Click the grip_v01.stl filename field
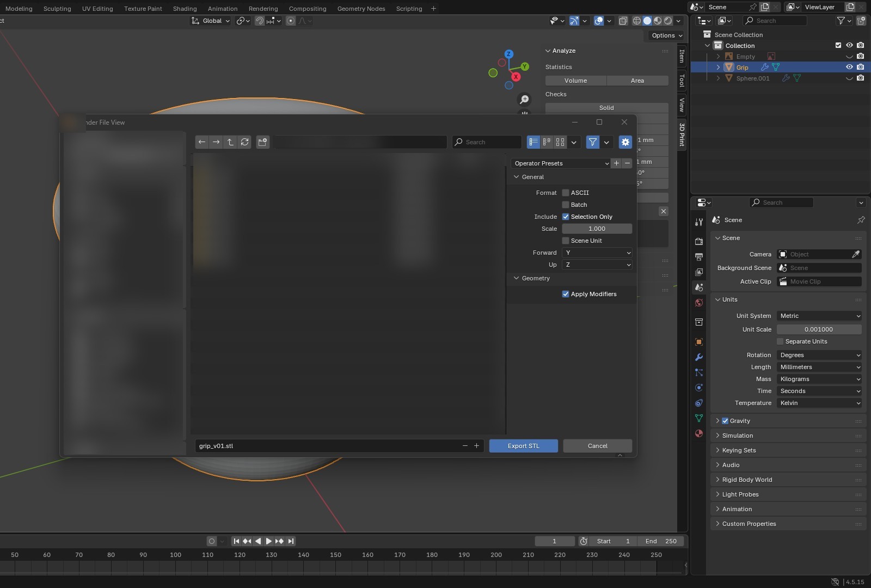This screenshot has width=871, height=588. pyautogui.click(x=327, y=446)
